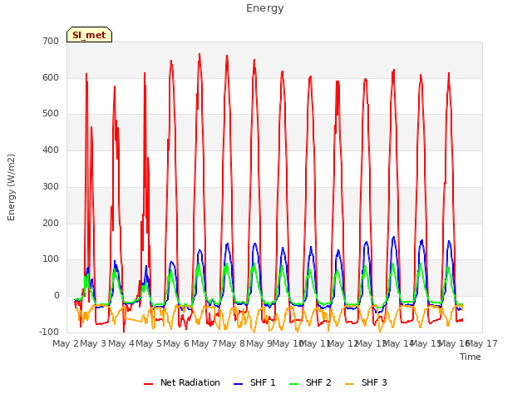
Task: Click the SI_met annotation label
Action: (x=89, y=35)
